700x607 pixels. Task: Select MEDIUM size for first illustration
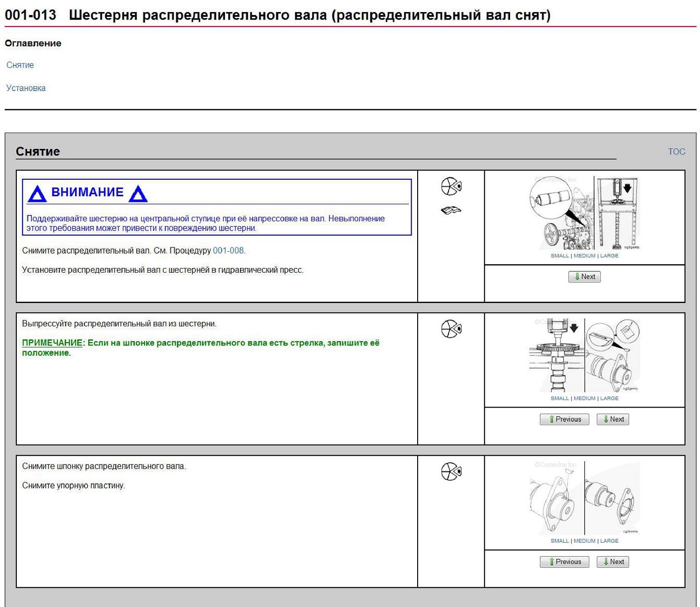coord(584,256)
